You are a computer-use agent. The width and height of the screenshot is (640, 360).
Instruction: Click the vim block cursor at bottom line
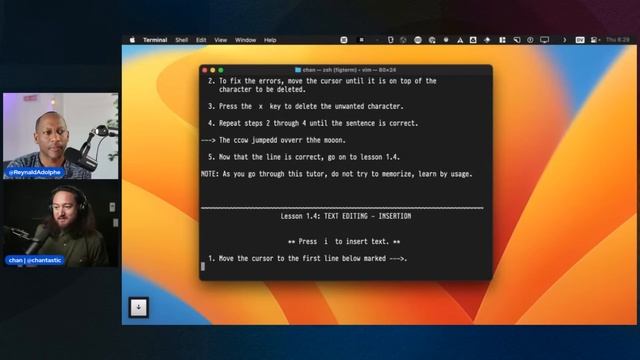pos(203,267)
